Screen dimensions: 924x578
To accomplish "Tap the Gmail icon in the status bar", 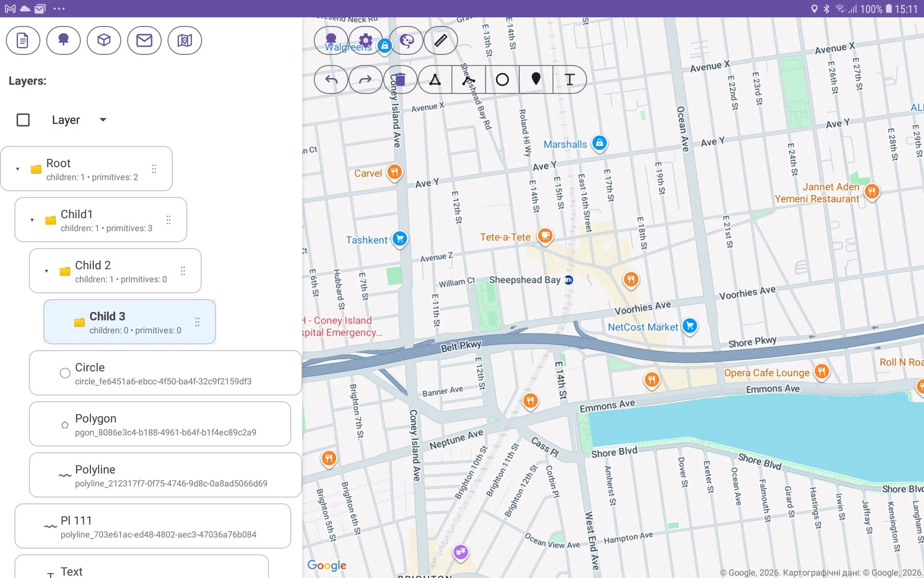I will (x=11, y=9).
